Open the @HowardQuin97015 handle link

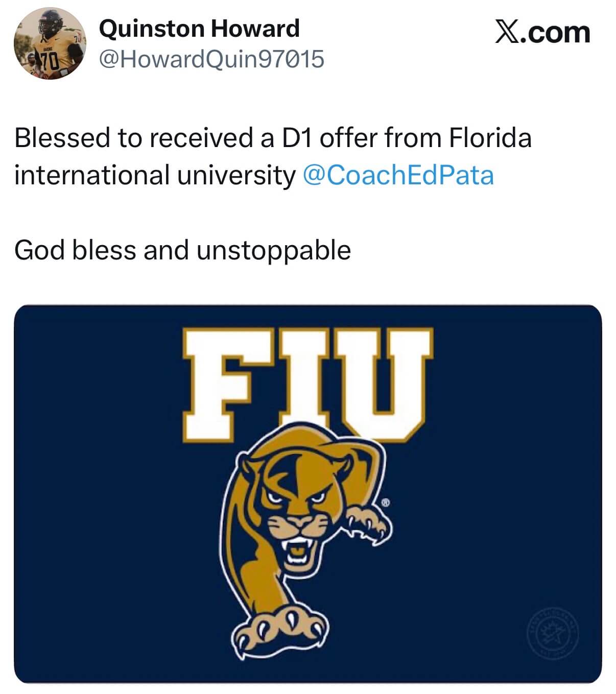pos(211,59)
